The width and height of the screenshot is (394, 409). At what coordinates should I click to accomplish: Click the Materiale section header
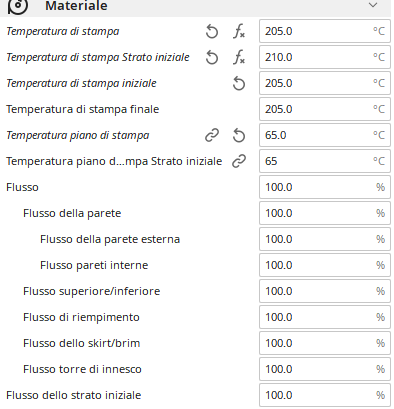click(195, 7)
